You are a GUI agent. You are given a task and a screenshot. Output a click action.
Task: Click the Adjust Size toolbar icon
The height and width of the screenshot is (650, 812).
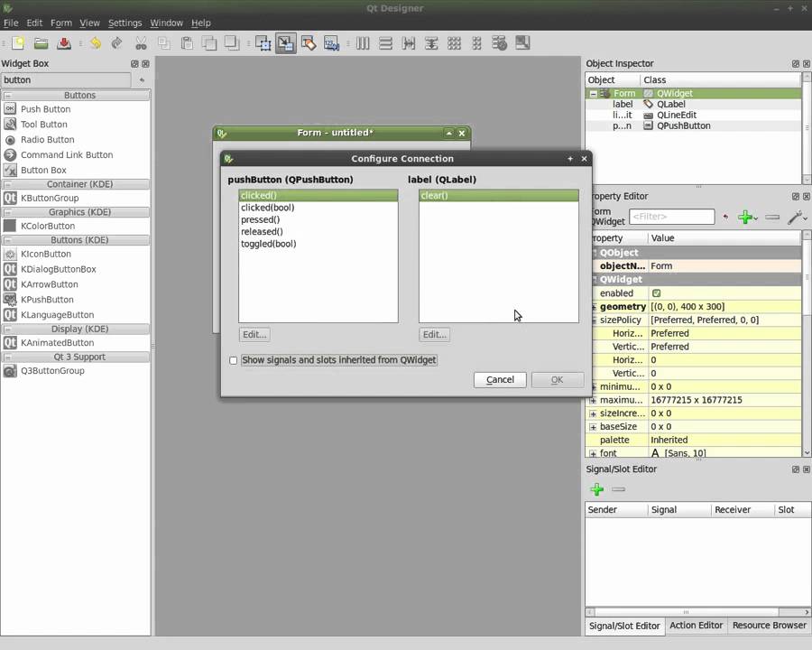coord(522,43)
